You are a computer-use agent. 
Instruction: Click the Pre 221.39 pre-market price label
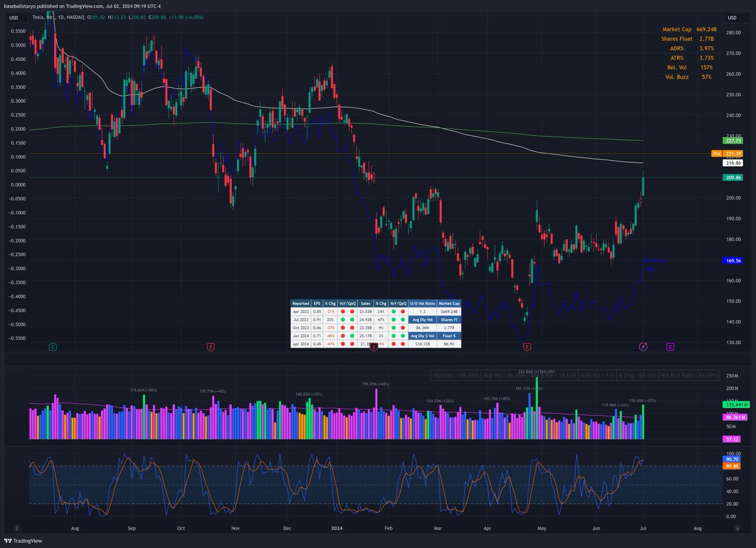coord(726,153)
